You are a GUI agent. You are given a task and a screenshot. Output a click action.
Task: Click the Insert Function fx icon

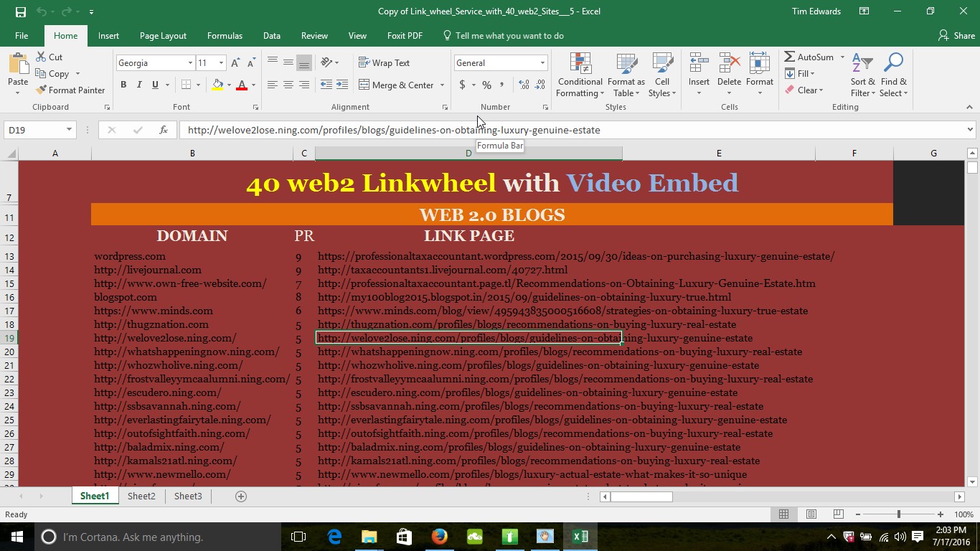pyautogui.click(x=164, y=130)
